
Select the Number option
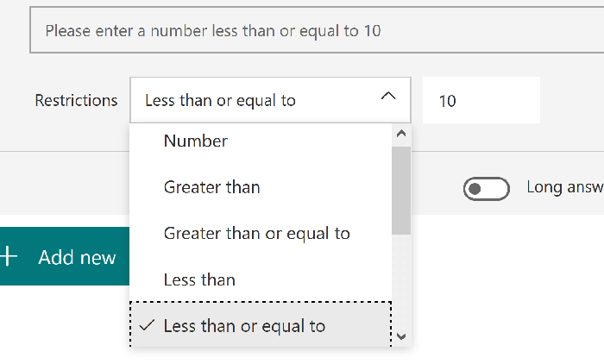point(261,141)
